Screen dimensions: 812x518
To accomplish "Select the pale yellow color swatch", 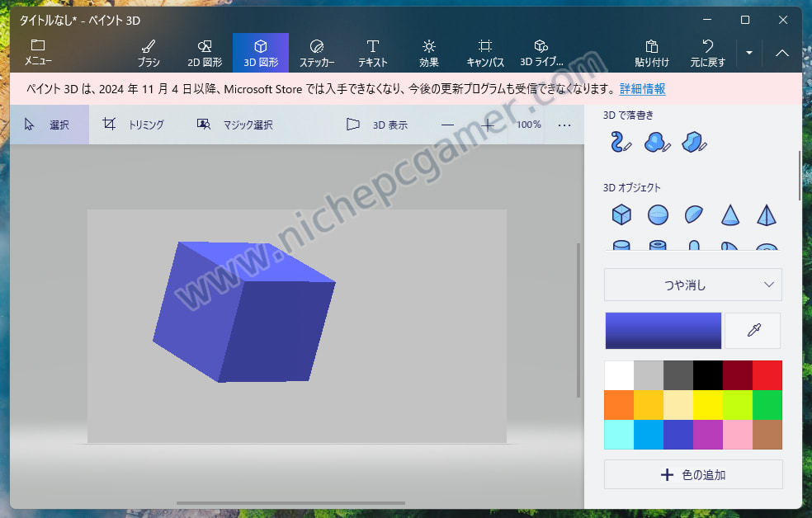I will 678,405.
